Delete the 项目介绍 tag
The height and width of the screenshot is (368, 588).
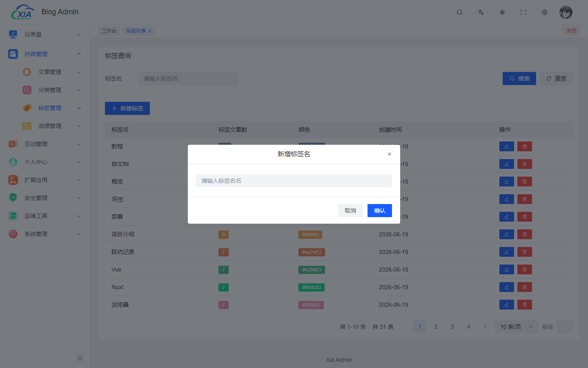[x=524, y=234]
